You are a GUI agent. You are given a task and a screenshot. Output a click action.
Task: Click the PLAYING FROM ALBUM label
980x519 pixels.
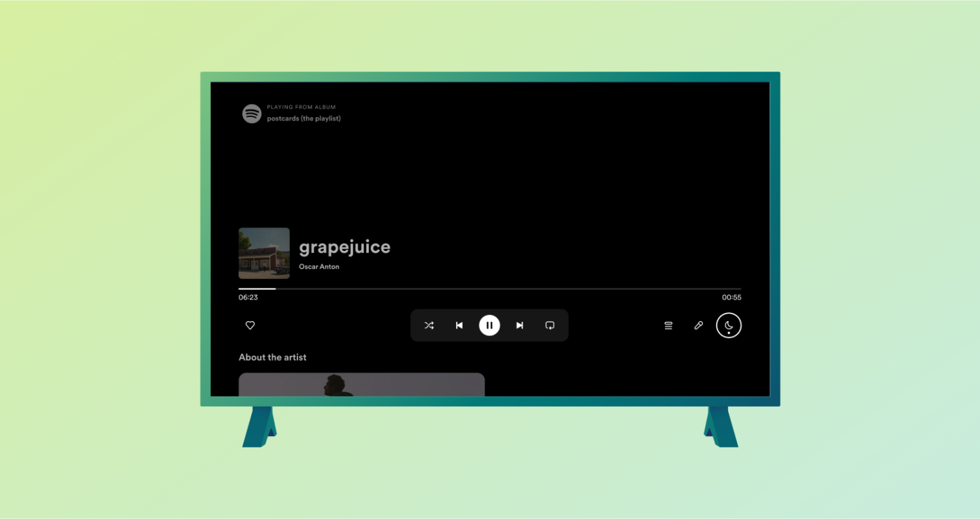coord(301,107)
